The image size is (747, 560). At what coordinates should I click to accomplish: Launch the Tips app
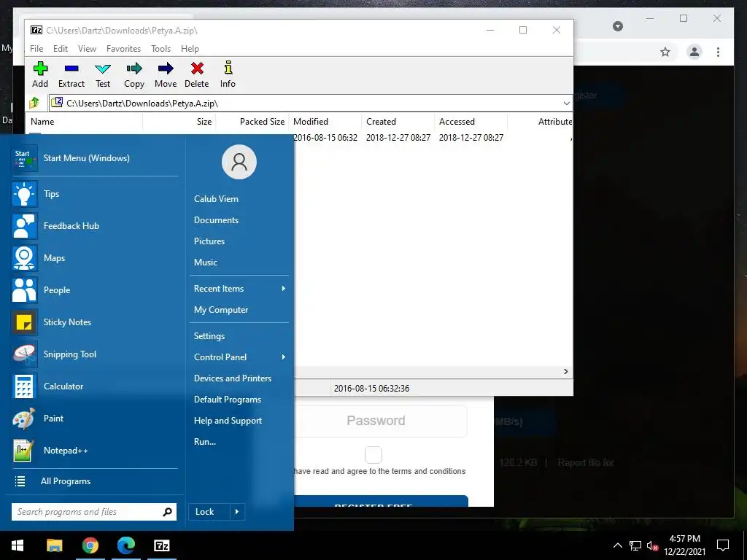click(94, 194)
